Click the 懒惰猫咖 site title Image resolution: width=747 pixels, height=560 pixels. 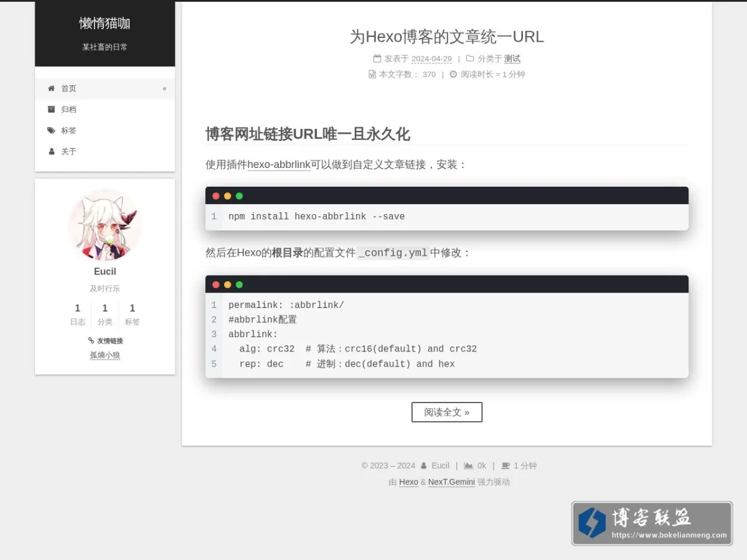[105, 24]
